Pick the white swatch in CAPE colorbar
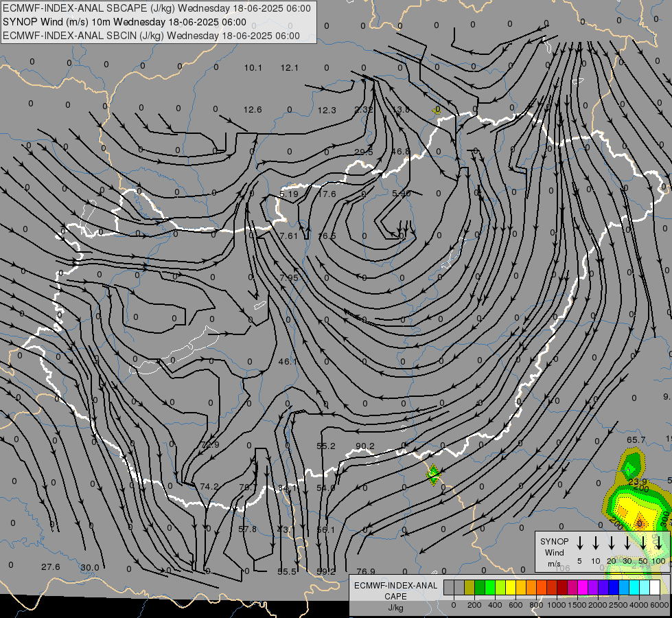This screenshot has height=618, width=672. click(654, 587)
